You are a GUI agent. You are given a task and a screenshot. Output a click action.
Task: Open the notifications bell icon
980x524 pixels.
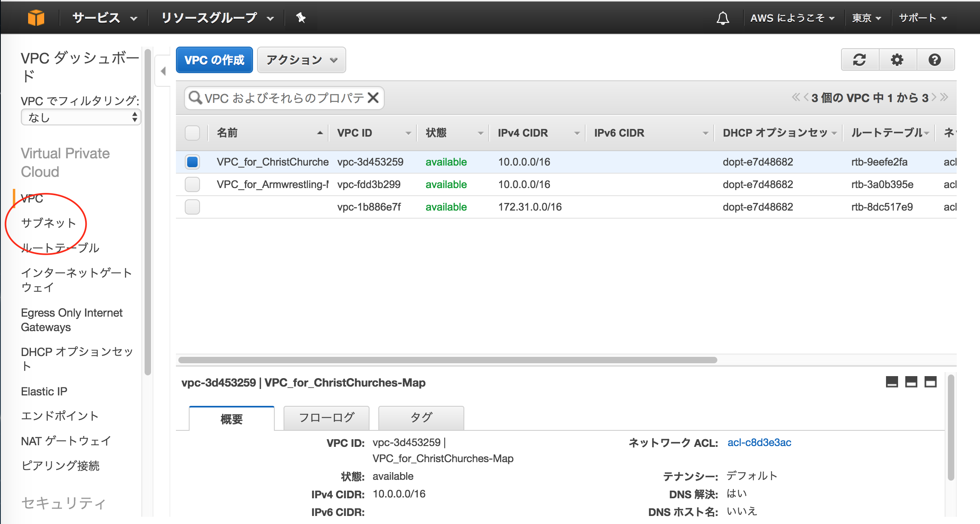pos(723,18)
